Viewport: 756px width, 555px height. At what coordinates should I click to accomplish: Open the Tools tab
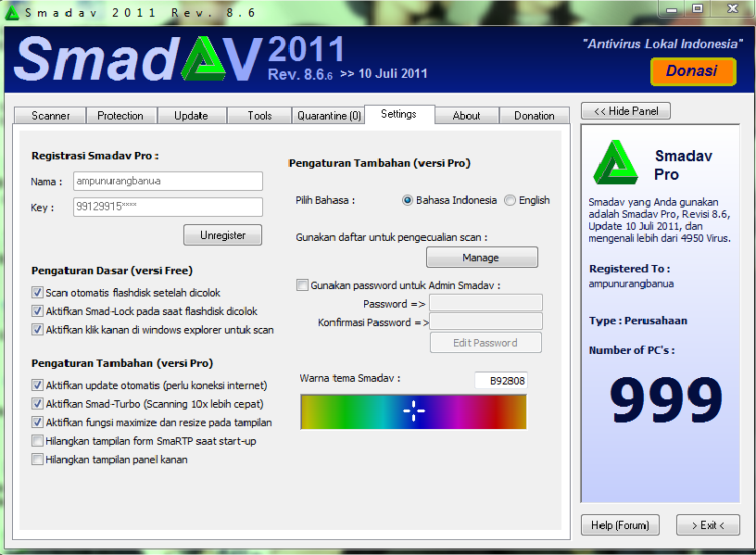point(259,116)
